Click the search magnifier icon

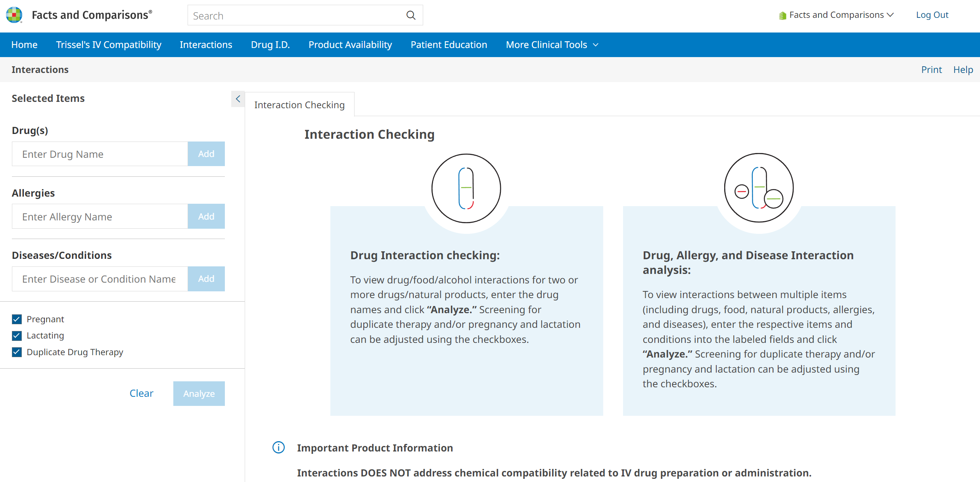[411, 15]
